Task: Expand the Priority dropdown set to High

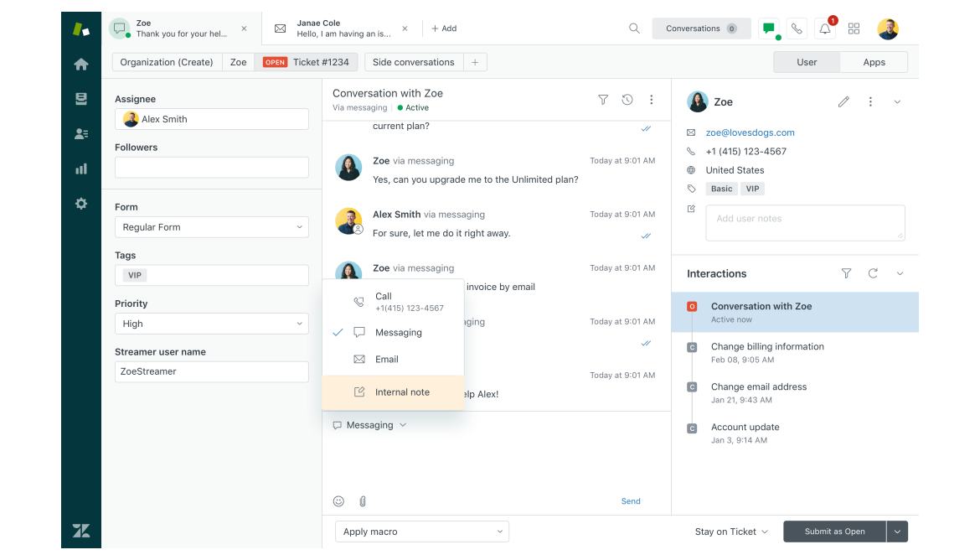Action: tap(211, 324)
